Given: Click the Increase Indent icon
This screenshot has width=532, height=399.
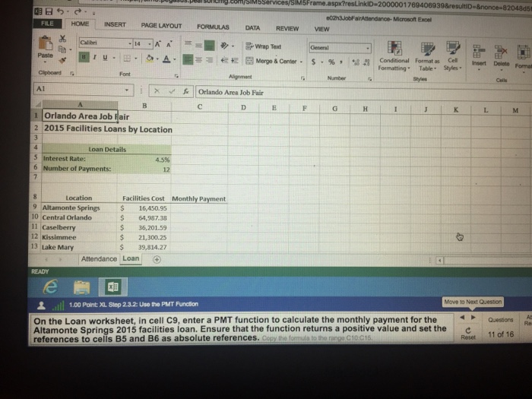Looking at the screenshot, I should tap(235, 61).
